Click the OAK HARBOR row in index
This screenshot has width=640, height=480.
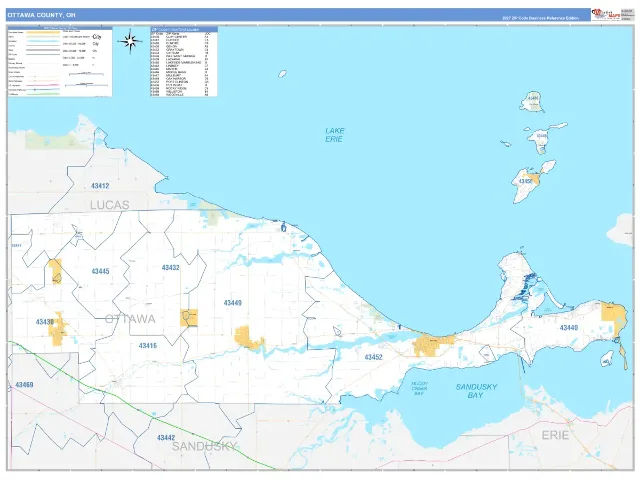point(180,78)
